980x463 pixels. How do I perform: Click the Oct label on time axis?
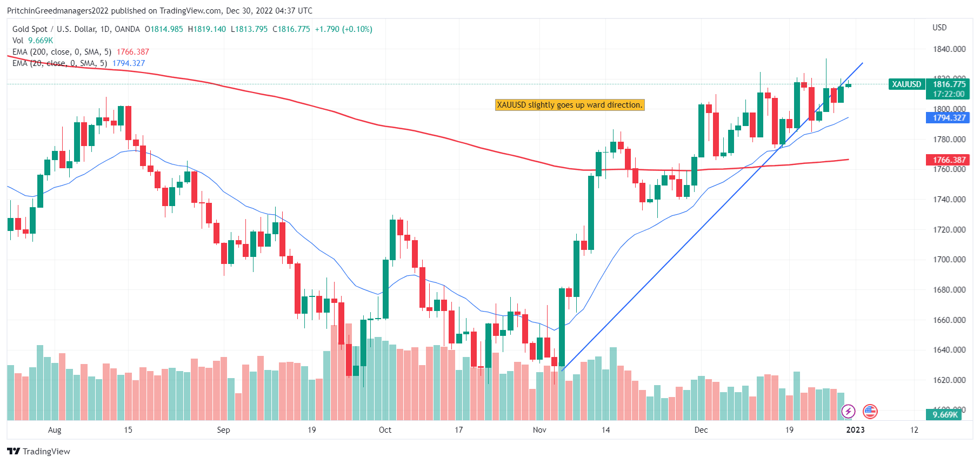(x=385, y=430)
